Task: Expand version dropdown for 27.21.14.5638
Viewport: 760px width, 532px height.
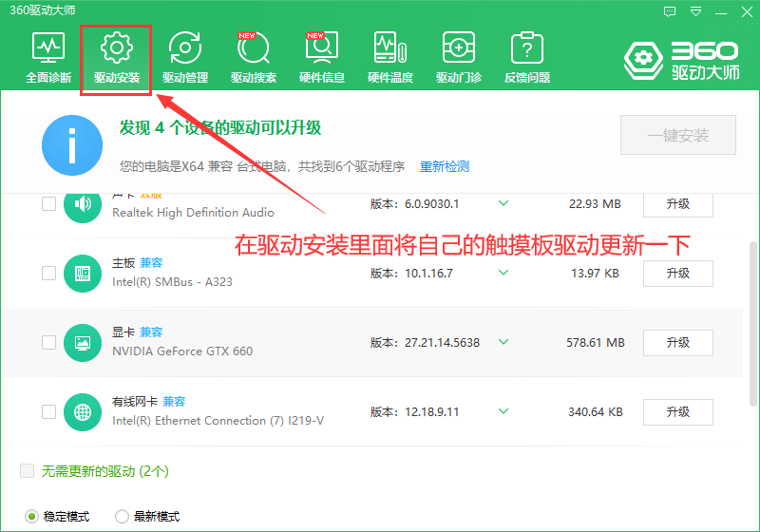Action: click(x=503, y=342)
